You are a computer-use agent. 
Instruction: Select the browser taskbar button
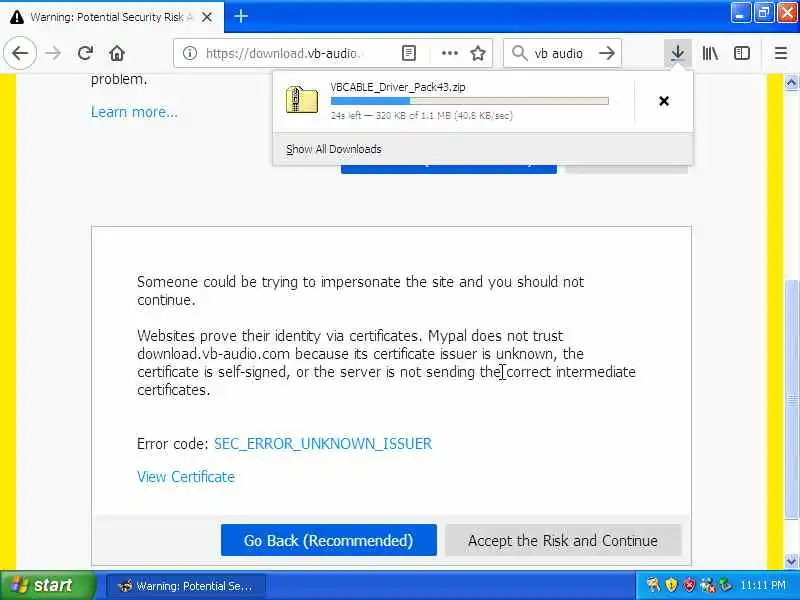(x=186, y=586)
